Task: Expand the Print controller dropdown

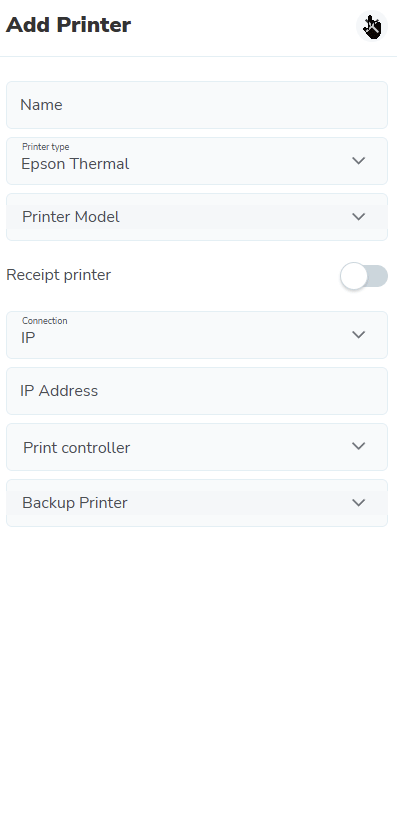Action: click(x=197, y=447)
